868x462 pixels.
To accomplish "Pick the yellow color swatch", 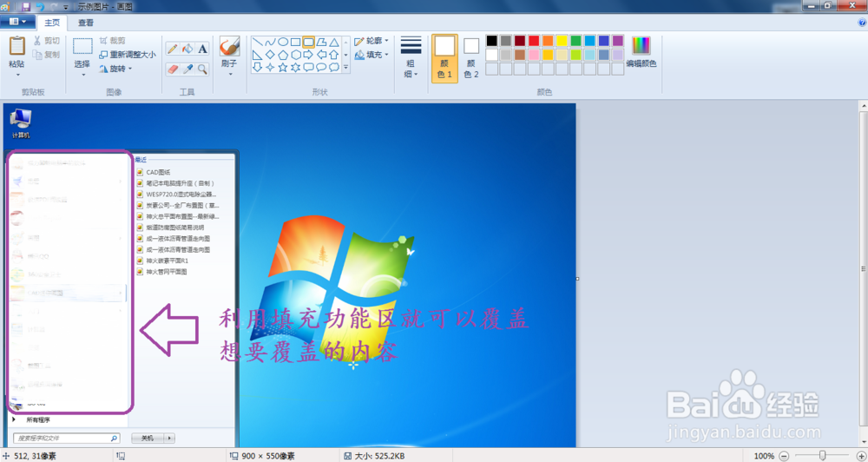I will (562, 41).
